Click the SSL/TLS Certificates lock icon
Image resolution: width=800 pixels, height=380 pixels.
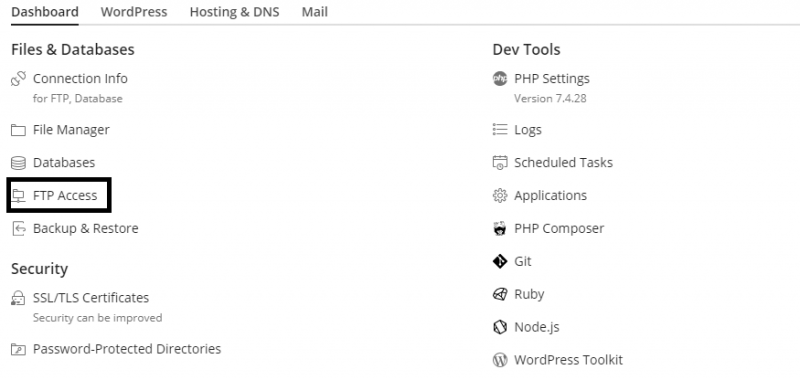18,298
